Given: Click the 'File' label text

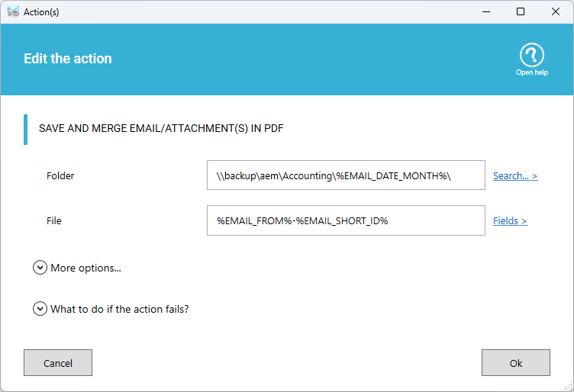Looking at the screenshot, I should pyautogui.click(x=53, y=221).
